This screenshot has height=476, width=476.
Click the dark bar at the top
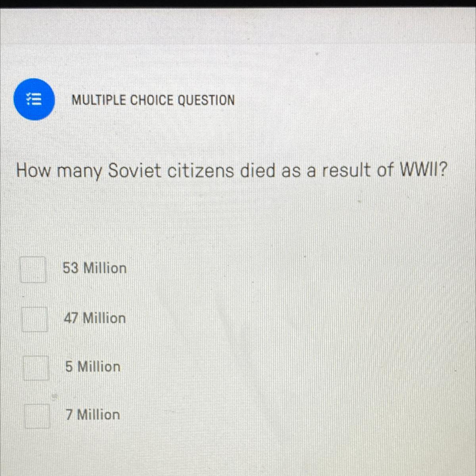coord(238,4)
